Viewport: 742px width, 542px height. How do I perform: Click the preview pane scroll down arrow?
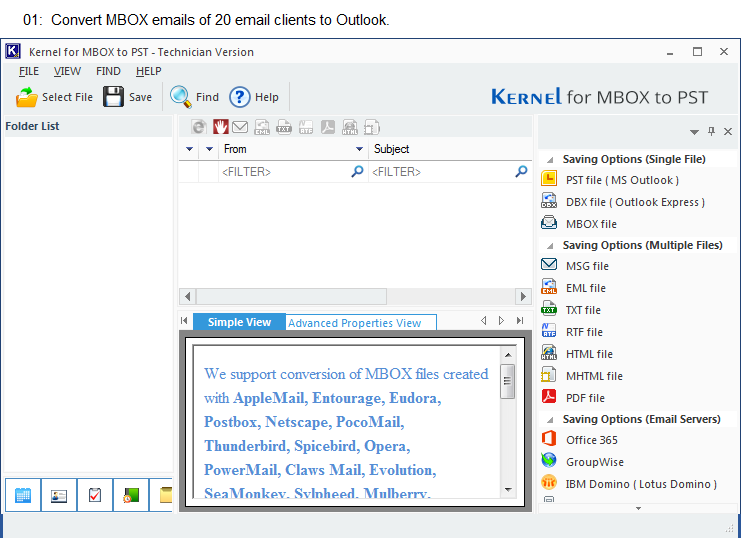point(508,489)
